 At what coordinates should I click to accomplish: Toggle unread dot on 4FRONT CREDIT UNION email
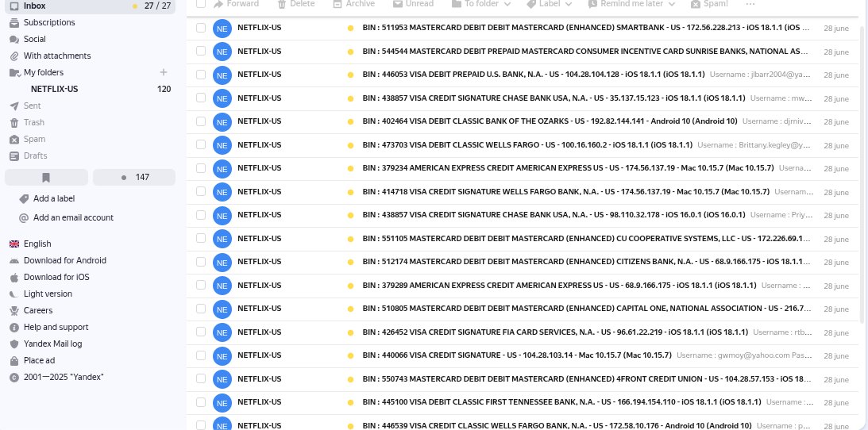tap(350, 380)
